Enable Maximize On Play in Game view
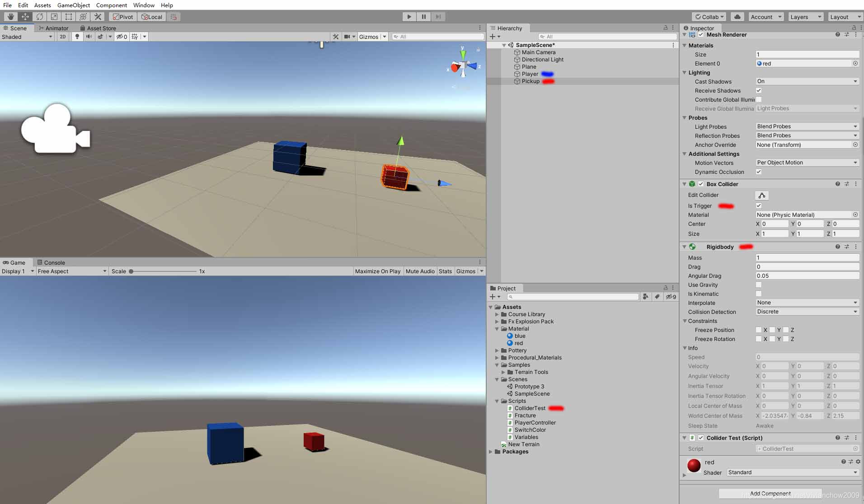This screenshot has width=864, height=504. [378, 271]
